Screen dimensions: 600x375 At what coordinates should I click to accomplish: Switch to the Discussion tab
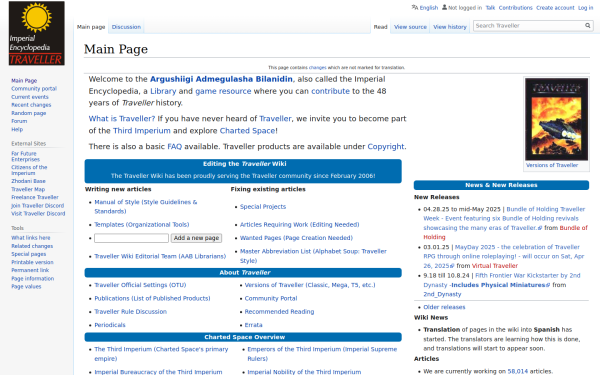tap(126, 27)
